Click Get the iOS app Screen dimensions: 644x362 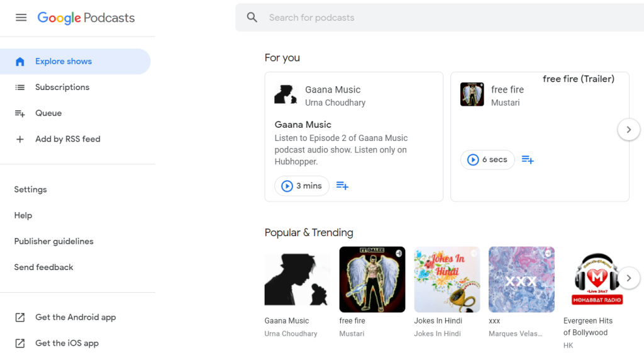(67, 343)
